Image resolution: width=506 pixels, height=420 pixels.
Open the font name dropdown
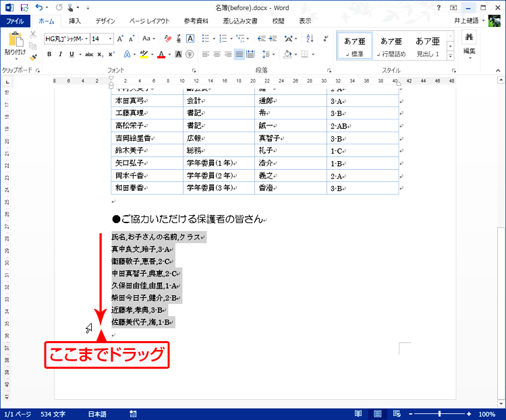pyautogui.click(x=86, y=38)
